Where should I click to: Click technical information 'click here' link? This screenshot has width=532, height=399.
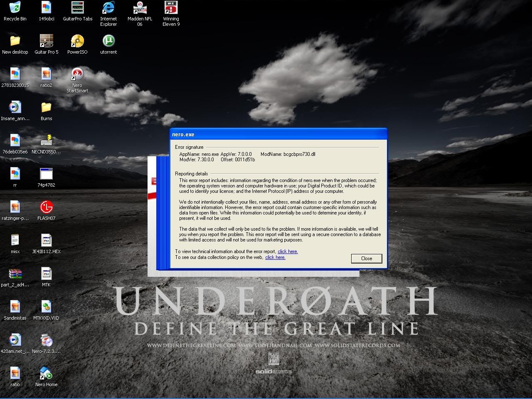point(288,251)
